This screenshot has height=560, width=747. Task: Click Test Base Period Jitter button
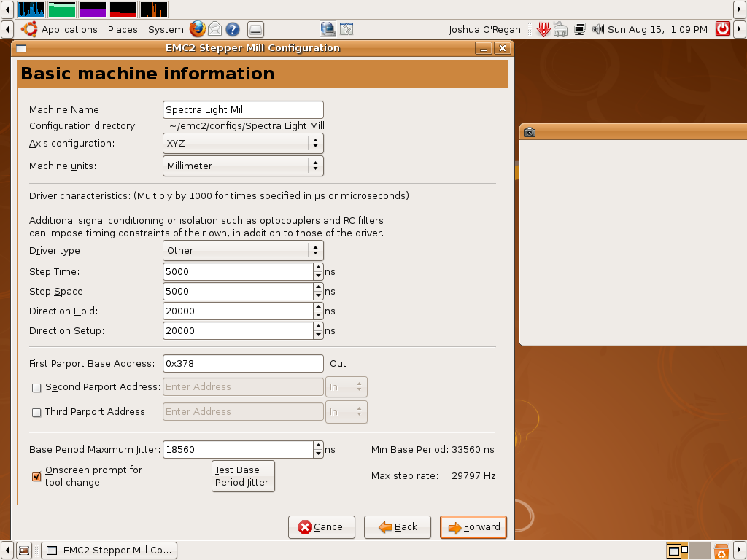(243, 476)
